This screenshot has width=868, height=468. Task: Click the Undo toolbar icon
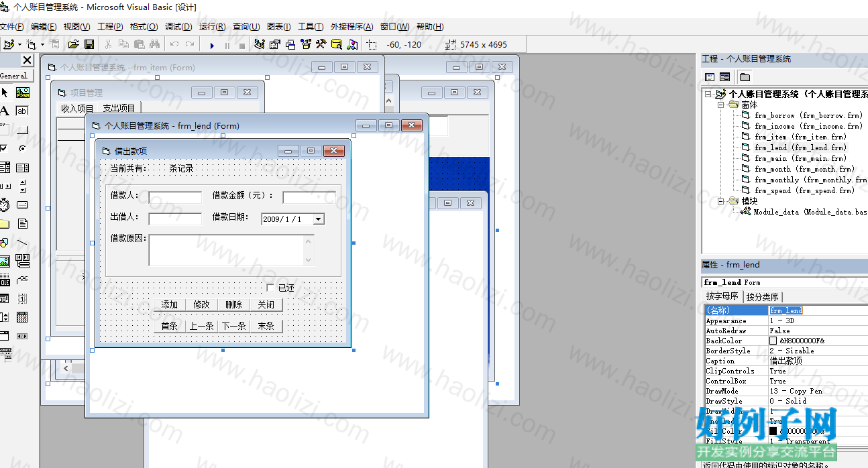click(x=174, y=44)
